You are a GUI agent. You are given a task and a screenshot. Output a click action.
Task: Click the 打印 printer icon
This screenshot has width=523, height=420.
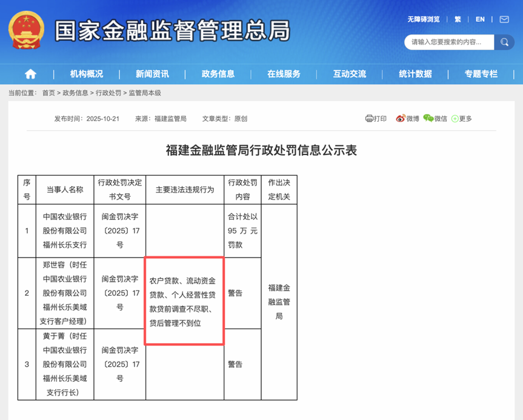coord(368,119)
